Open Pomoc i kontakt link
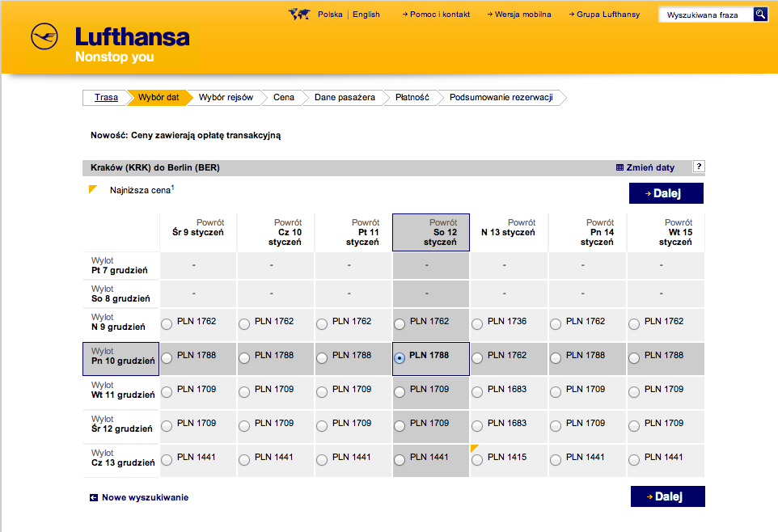The image size is (778, 532). click(x=436, y=15)
